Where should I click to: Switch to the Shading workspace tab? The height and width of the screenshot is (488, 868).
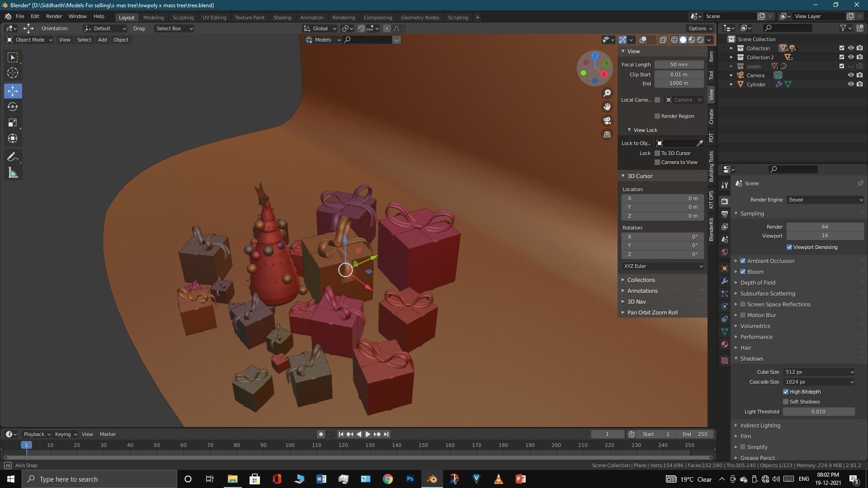click(x=282, y=18)
